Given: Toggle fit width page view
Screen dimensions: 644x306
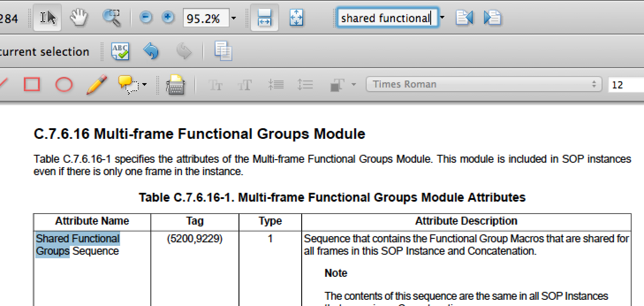Looking at the screenshot, I should (264, 18).
